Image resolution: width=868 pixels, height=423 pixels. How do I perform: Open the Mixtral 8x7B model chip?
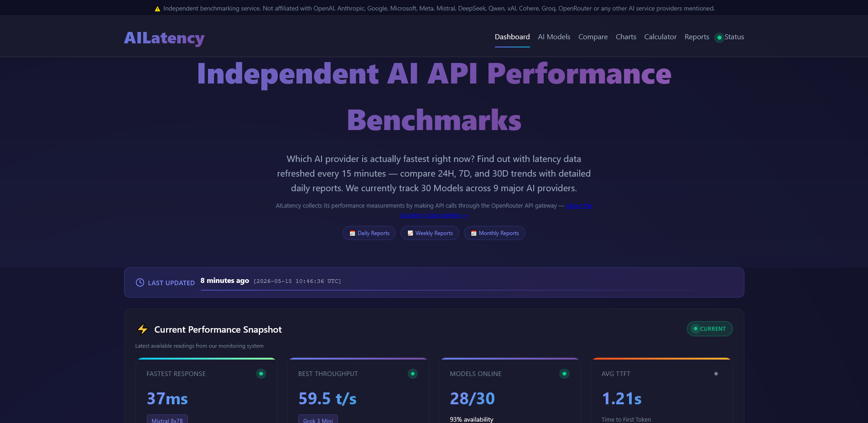167,419
